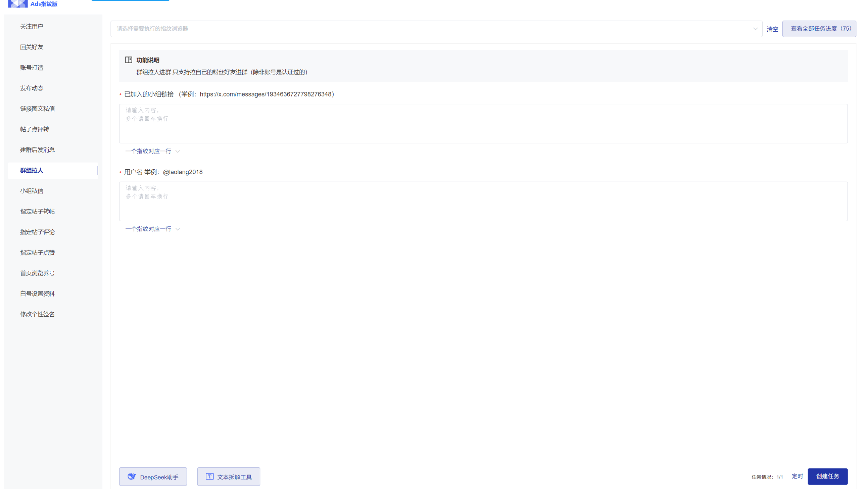Open 指定帖子点赞 in the sidebar
The width and height of the screenshot is (868, 489).
click(x=37, y=253)
